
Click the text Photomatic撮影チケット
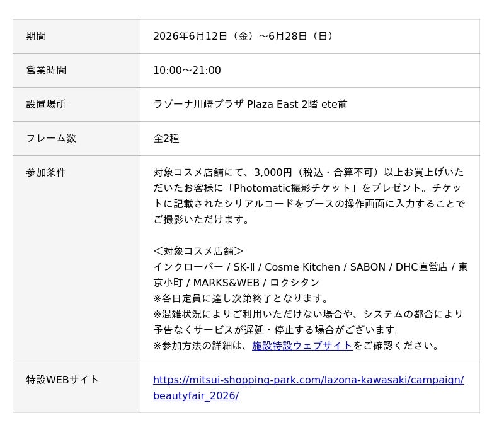click(292, 188)
